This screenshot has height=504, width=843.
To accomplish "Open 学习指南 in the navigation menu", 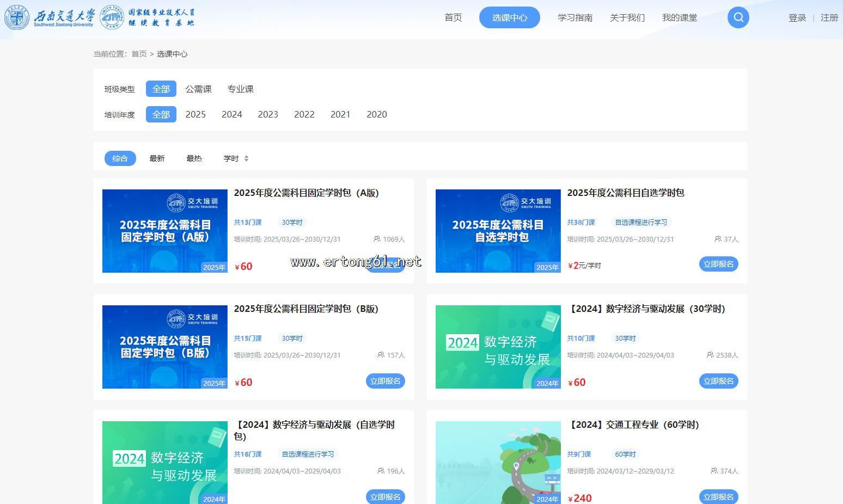I will click(575, 17).
